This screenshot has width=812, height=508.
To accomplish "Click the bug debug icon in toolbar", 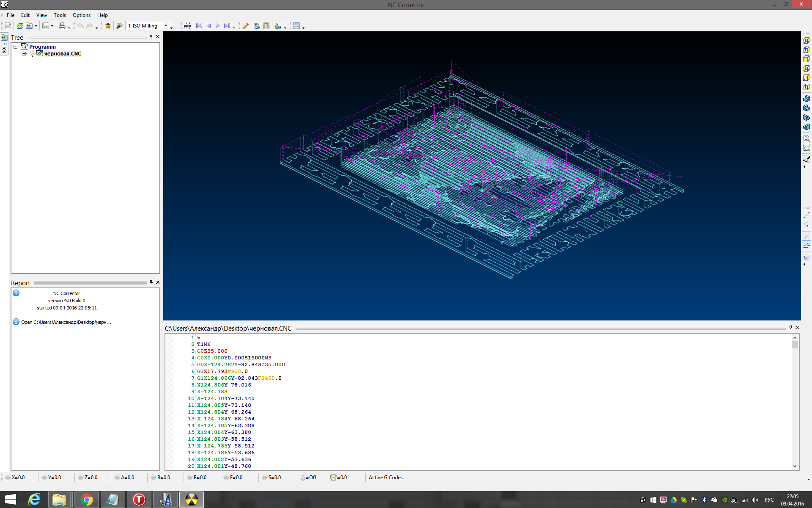I will point(108,26).
